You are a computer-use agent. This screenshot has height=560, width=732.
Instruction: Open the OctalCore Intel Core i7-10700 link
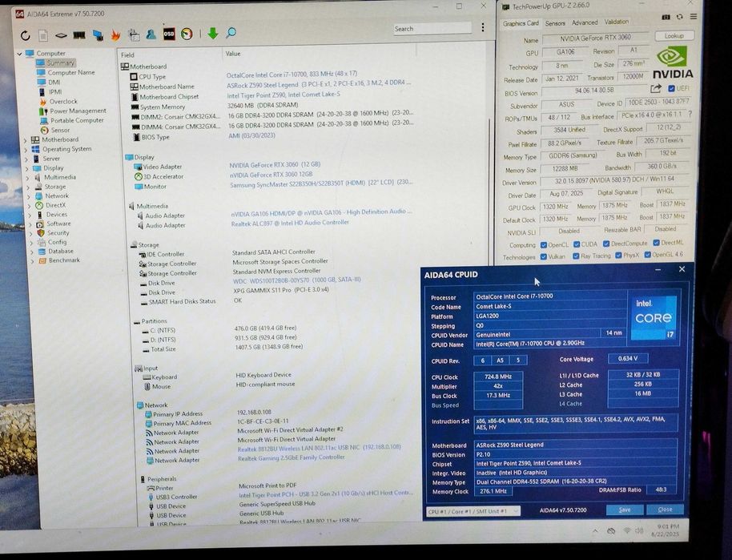point(292,75)
